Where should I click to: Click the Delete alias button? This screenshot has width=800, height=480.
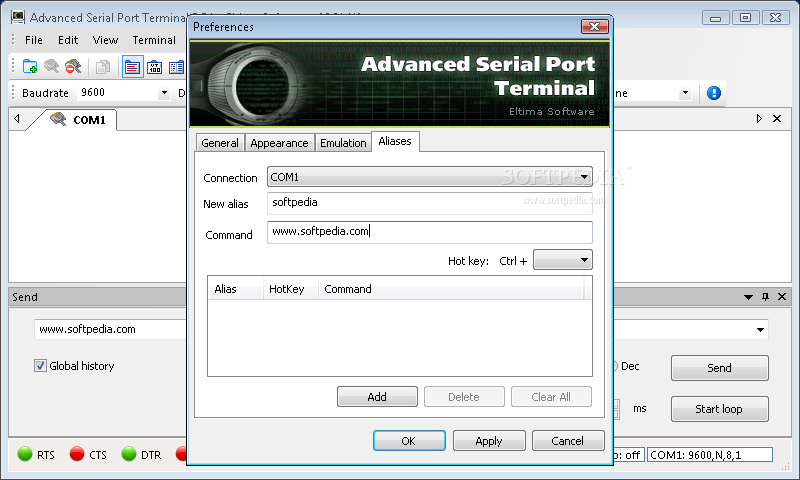464,397
